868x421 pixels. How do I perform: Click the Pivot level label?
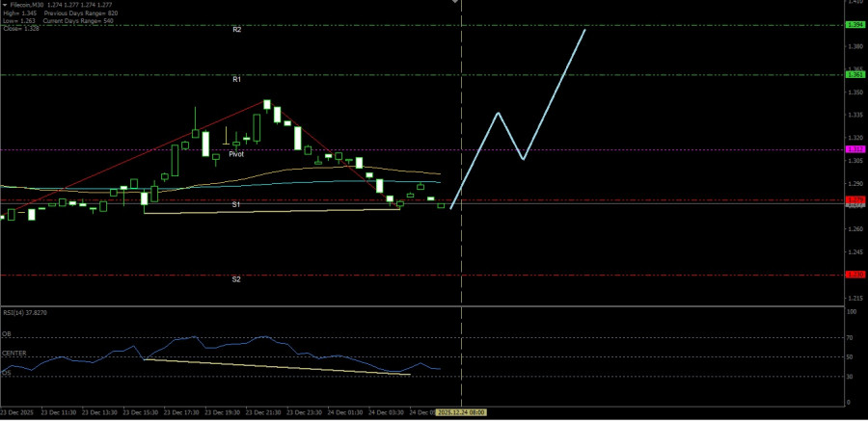point(236,154)
